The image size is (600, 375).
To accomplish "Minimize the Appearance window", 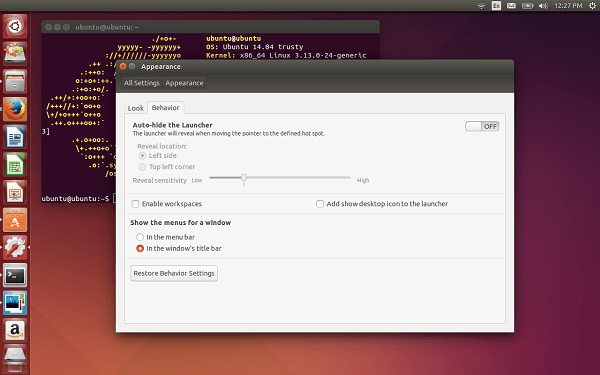I will point(132,67).
